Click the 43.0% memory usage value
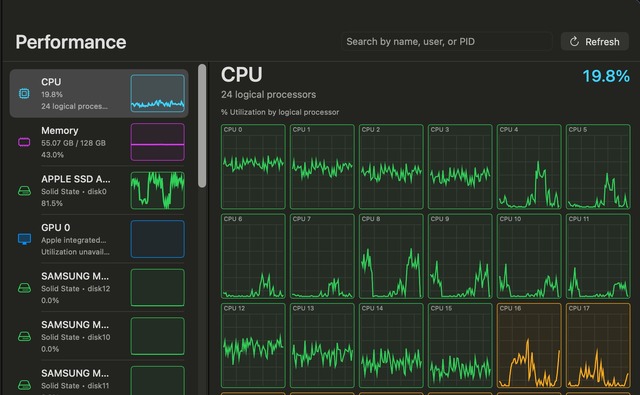Viewport: 640px width, 395px height. [x=52, y=155]
